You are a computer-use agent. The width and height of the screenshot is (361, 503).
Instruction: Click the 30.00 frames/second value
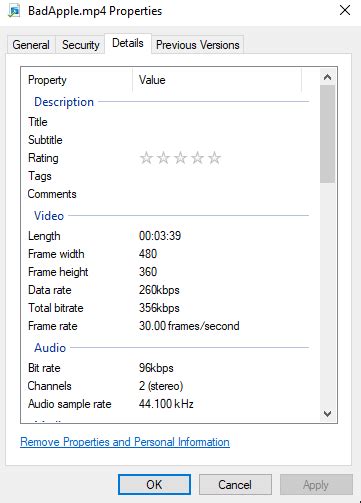point(189,326)
